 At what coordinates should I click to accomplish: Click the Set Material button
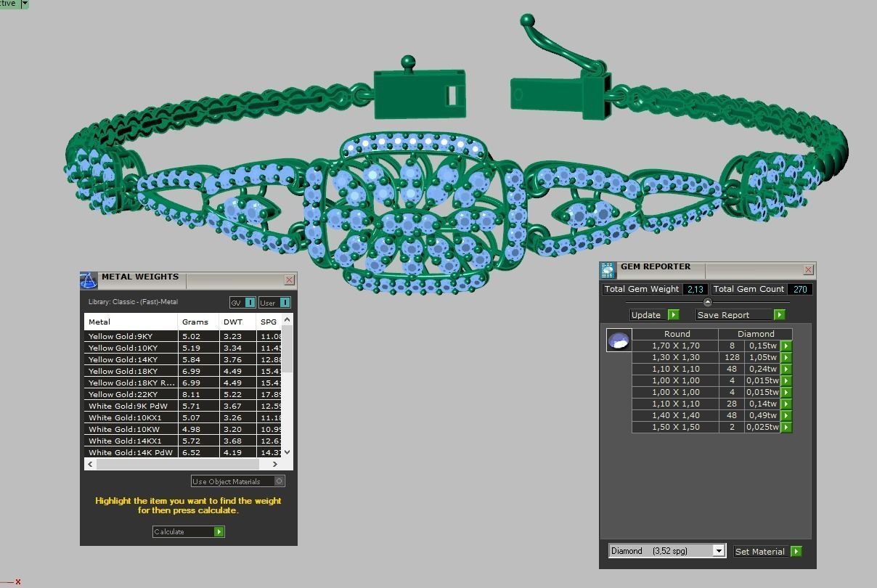click(768, 552)
